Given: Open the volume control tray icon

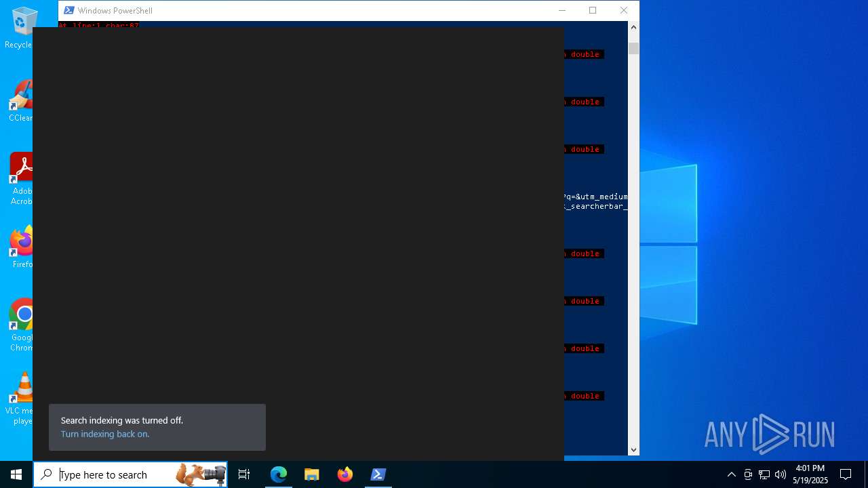Looking at the screenshot, I should (x=781, y=474).
